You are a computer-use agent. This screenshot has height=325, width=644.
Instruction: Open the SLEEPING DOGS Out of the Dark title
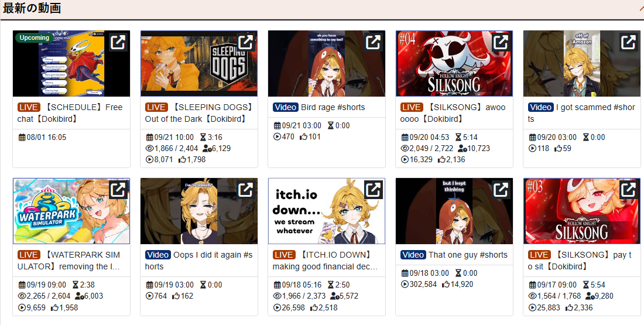[x=199, y=113]
